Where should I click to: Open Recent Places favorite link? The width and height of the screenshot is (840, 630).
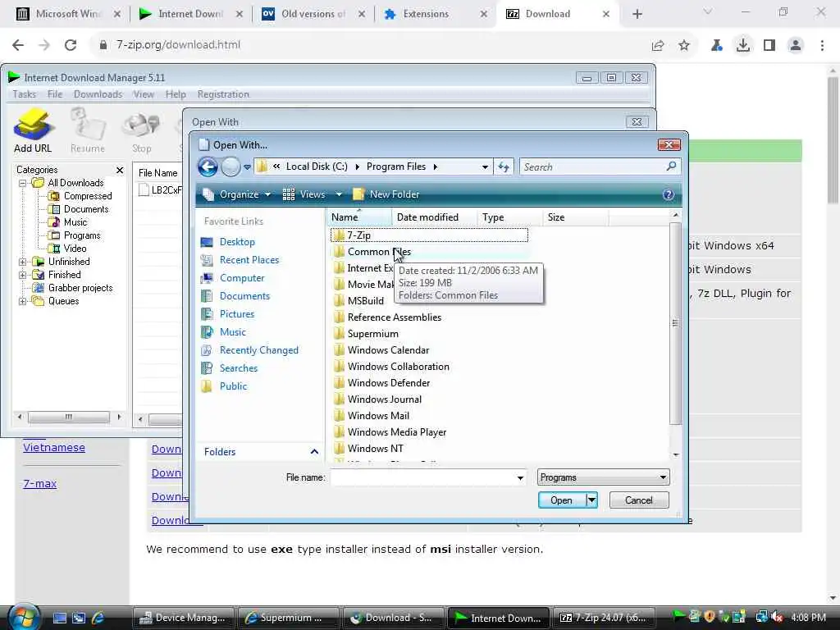pos(249,260)
